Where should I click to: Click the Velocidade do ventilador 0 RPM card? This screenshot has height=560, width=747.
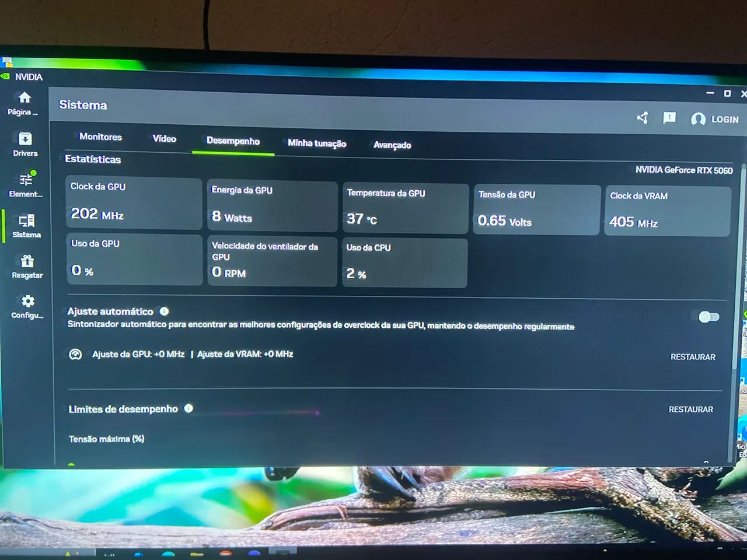click(x=273, y=260)
